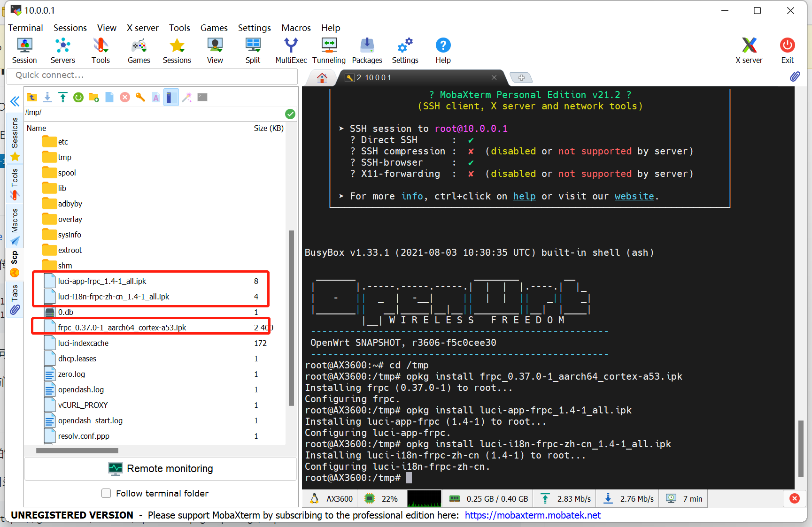Open the Terminal menu
Viewport: 812px width, 527px height.
point(25,28)
